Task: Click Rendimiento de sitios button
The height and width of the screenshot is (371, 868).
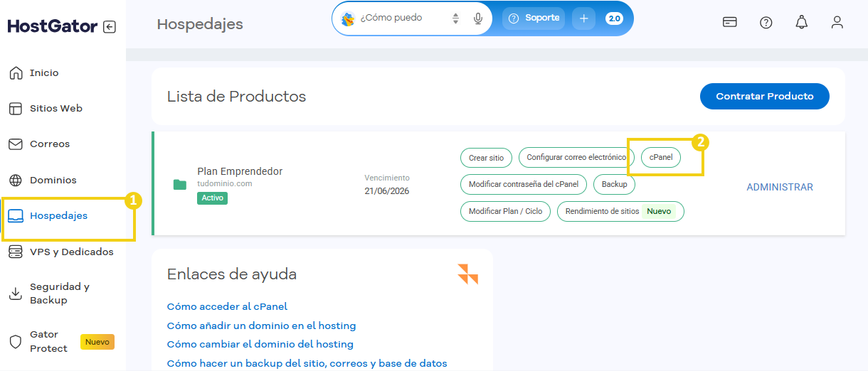Action: pos(620,211)
